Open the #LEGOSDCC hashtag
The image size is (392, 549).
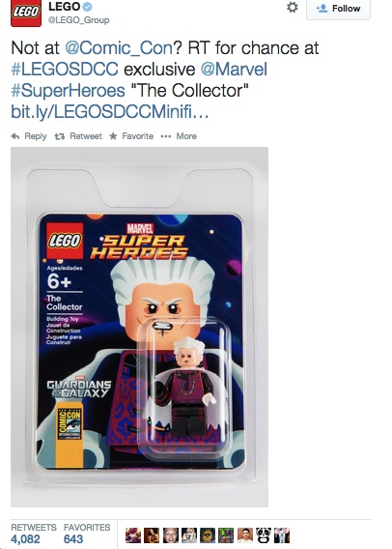(x=65, y=69)
